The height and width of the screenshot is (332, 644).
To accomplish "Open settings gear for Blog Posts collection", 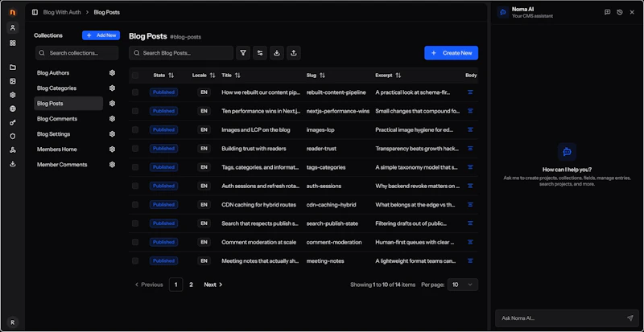I will point(112,104).
